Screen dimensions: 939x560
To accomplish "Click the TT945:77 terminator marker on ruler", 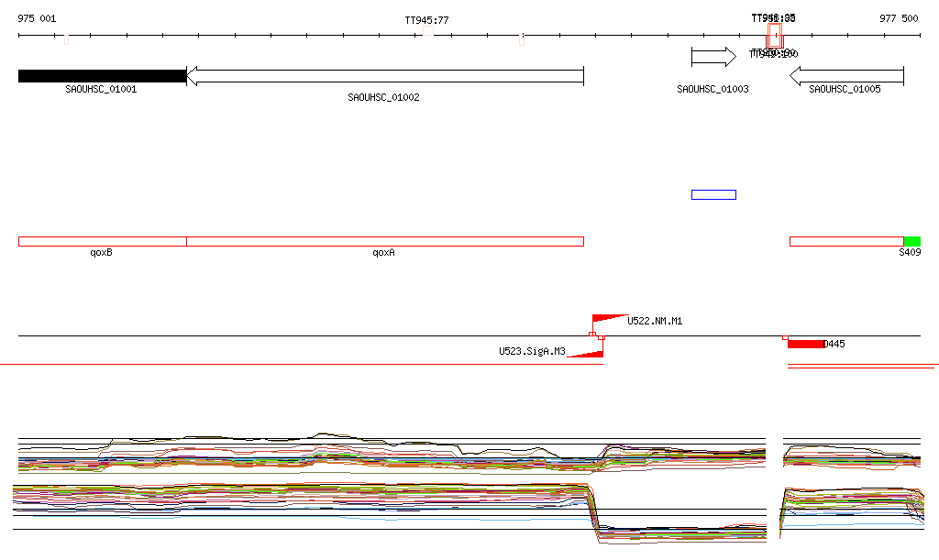I will pyautogui.click(x=427, y=30).
